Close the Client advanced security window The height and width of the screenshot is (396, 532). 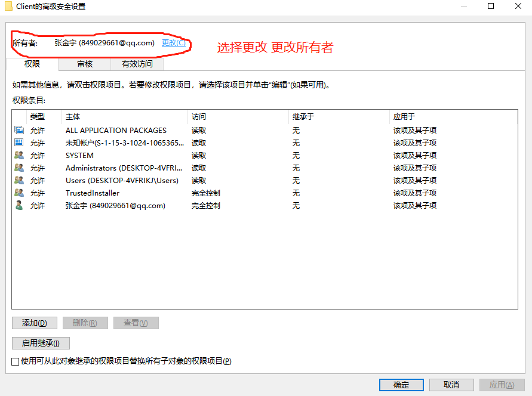[x=518, y=6]
